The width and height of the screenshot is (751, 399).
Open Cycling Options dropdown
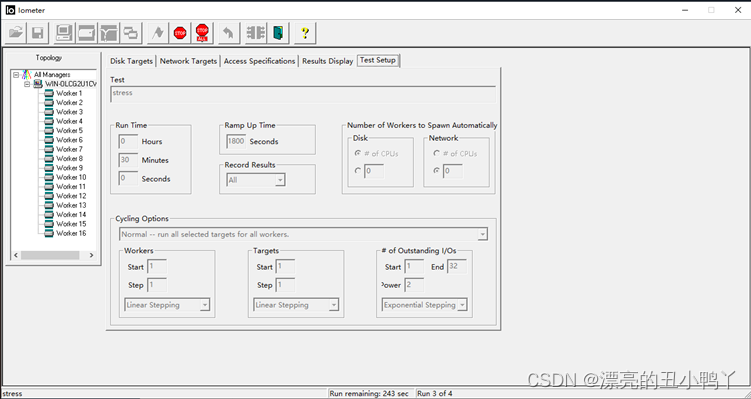coord(482,234)
